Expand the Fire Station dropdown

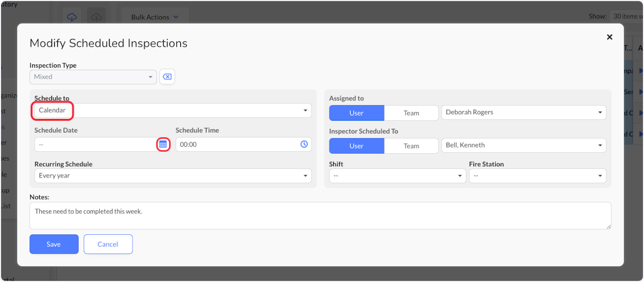click(x=538, y=176)
